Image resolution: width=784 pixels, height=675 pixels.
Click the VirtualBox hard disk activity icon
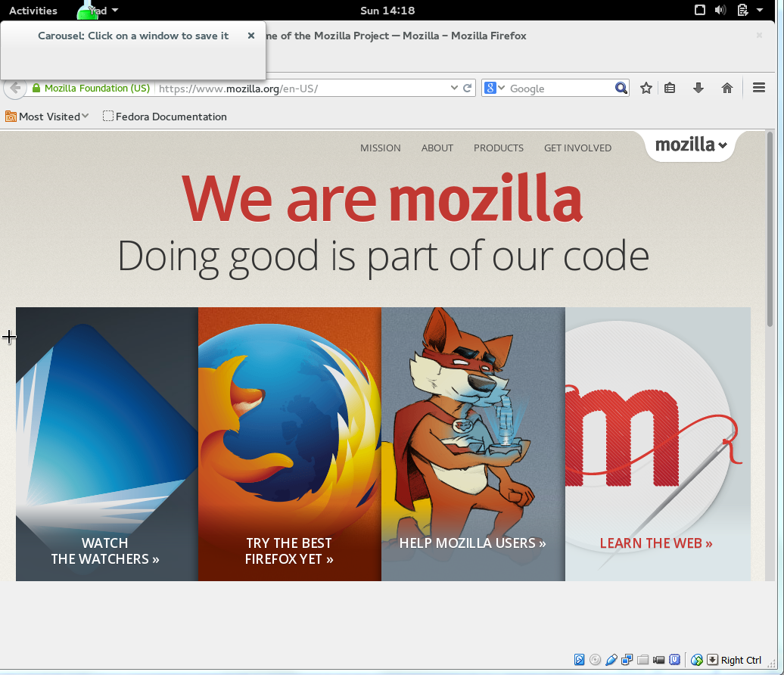pyautogui.click(x=579, y=660)
